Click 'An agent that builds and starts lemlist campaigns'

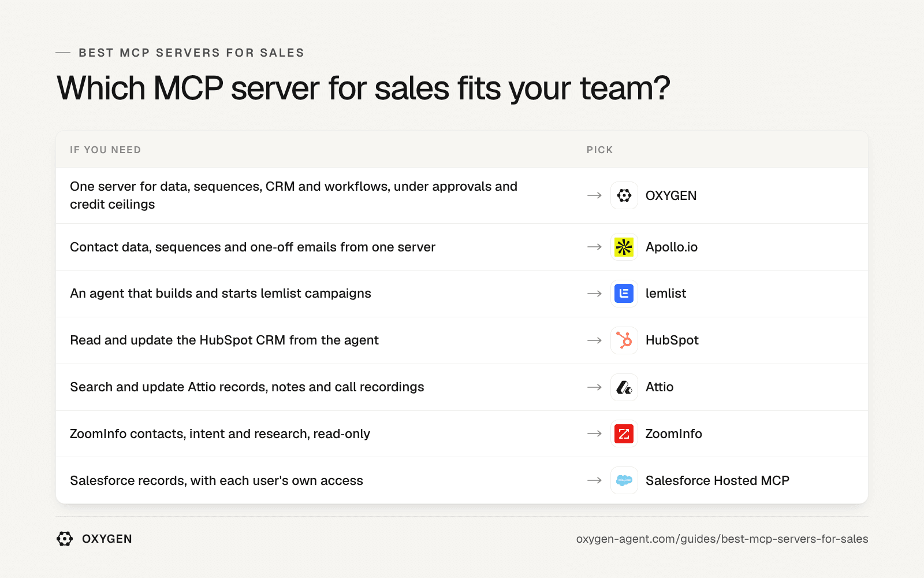pyautogui.click(x=221, y=294)
